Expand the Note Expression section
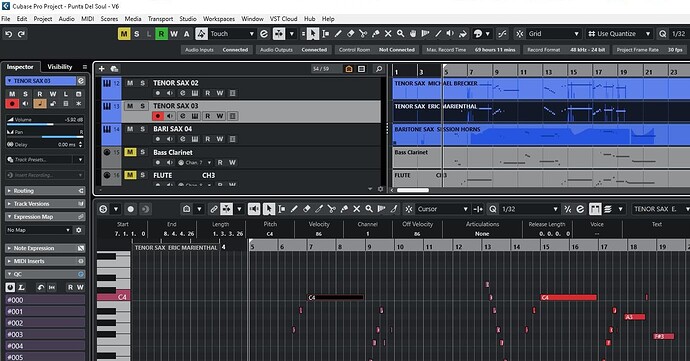 (x=44, y=248)
